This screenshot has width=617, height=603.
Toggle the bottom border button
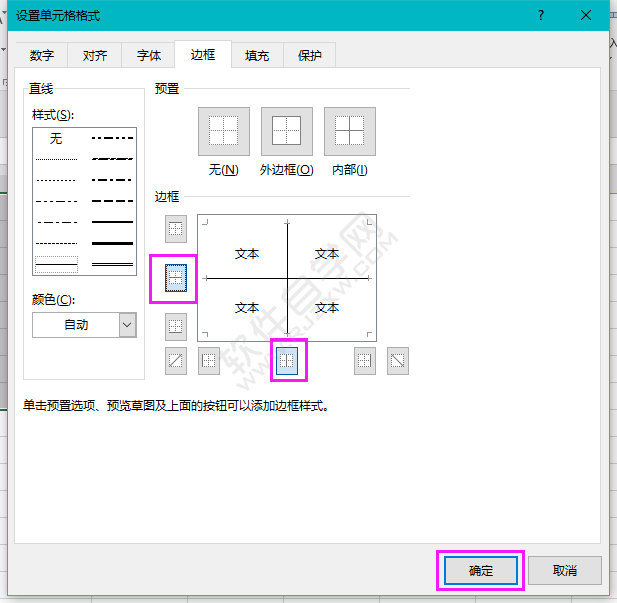[175, 327]
